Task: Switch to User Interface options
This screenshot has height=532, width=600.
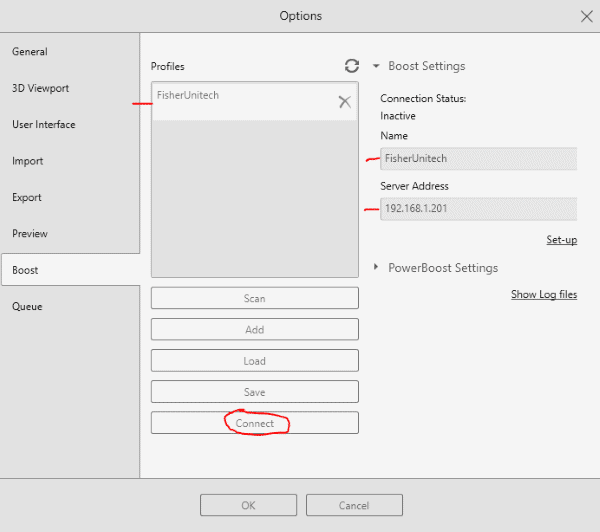Action: [x=70, y=124]
